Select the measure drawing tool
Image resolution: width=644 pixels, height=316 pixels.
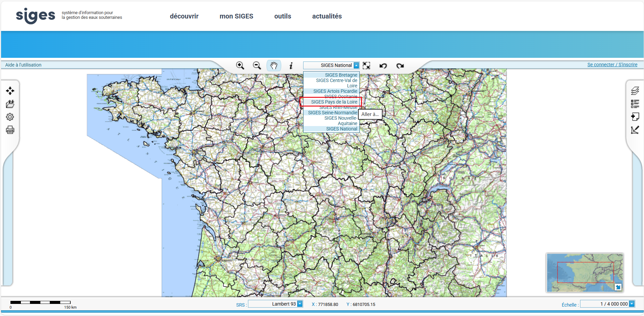click(x=635, y=130)
